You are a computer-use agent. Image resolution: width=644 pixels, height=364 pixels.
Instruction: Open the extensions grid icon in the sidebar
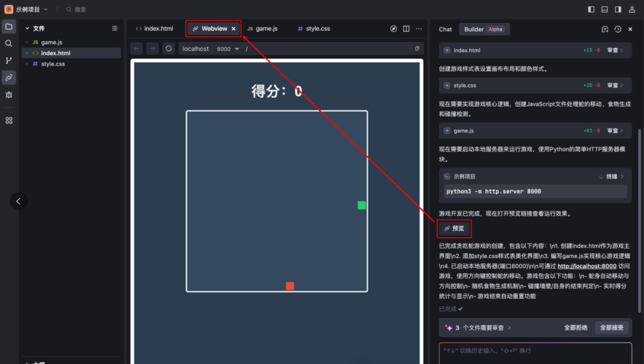[9, 120]
